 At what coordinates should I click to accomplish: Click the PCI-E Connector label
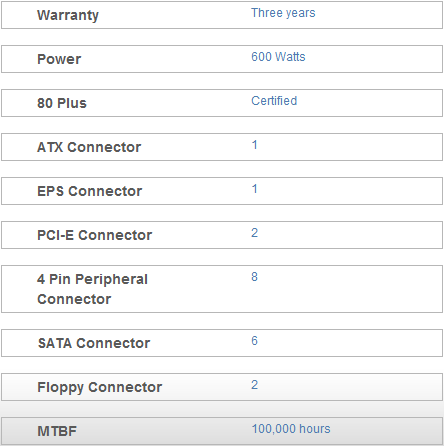[94, 235]
